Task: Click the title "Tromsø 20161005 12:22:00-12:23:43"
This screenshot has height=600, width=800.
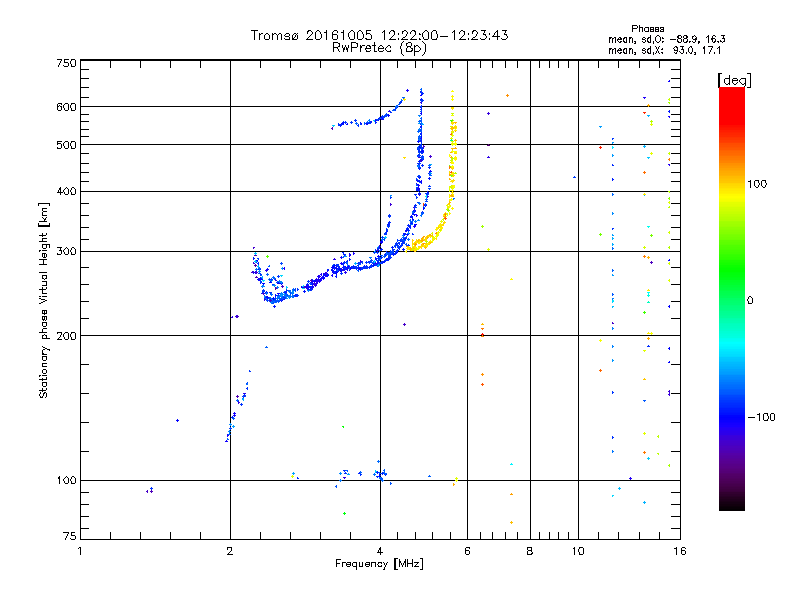Action: pos(379,35)
